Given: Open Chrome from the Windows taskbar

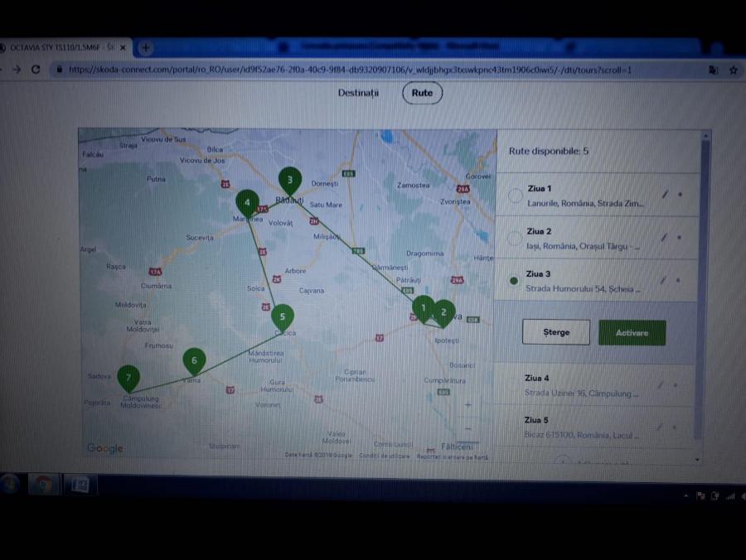Looking at the screenshot, I should tap(44, 485).
